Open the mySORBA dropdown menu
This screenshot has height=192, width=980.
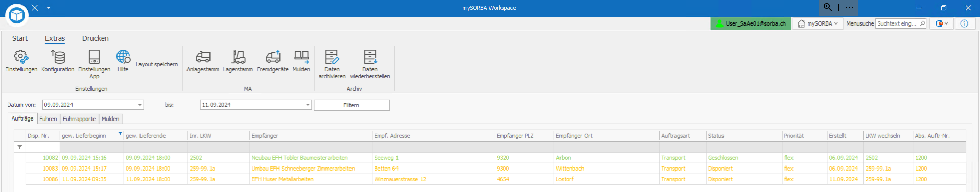pyautogui.click(x=818, y=23)
